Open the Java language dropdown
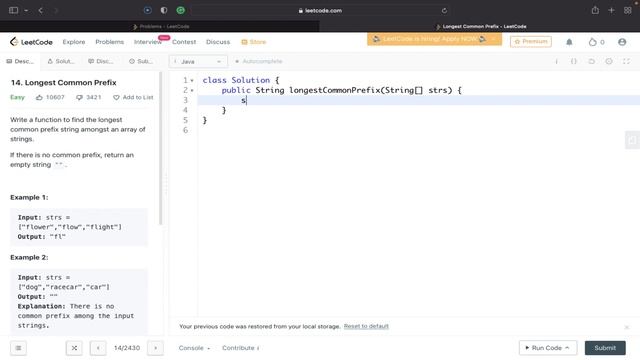The height and width of the screenshot is (360, 640). (x=198, y=61)
